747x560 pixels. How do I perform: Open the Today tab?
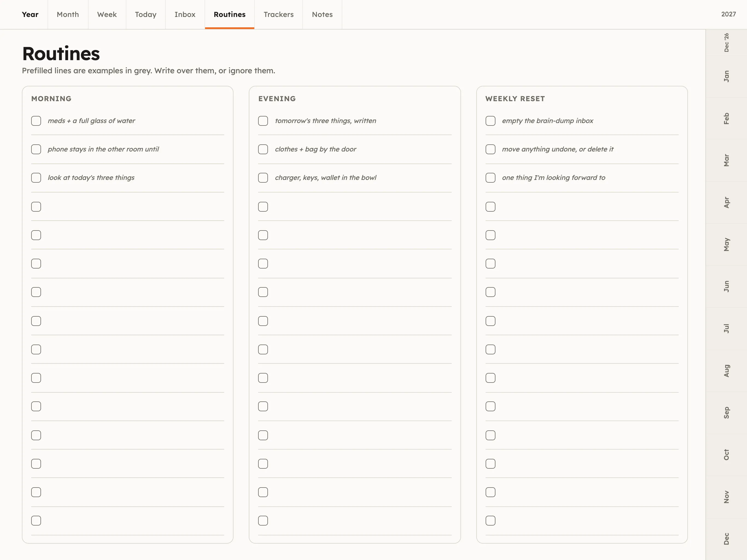coord(145,14)
